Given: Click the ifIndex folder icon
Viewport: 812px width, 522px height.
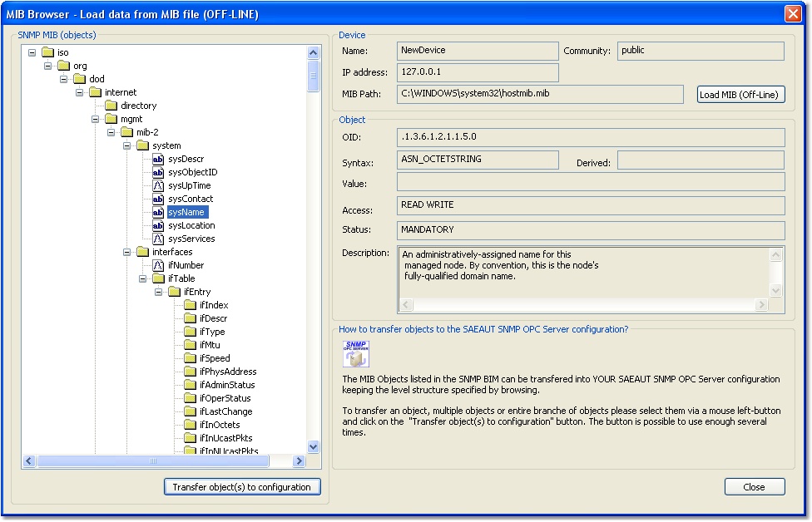Looking at the screenshot, I should click(x=191, y=305).
